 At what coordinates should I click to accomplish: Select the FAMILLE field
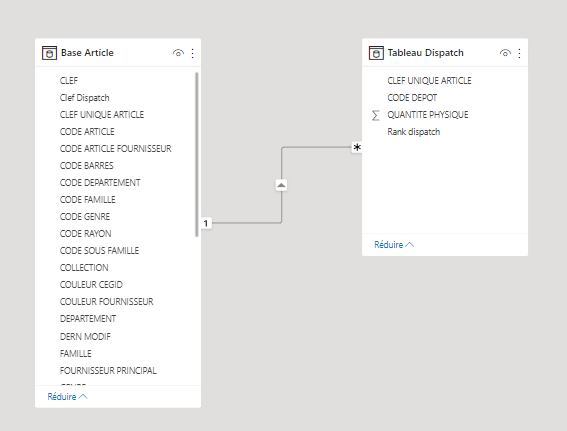[x=76, y=354]
